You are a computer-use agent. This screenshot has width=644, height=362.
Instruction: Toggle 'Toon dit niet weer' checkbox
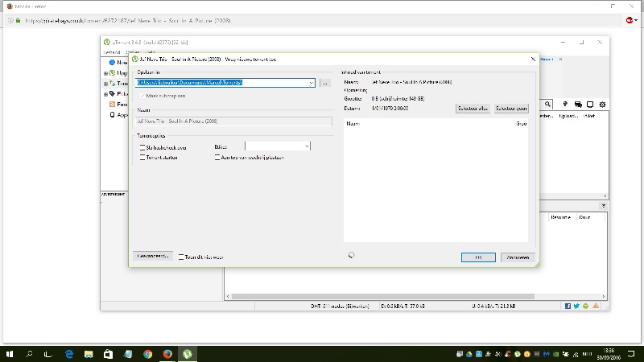pyautogui.click(x=181, y=257)
